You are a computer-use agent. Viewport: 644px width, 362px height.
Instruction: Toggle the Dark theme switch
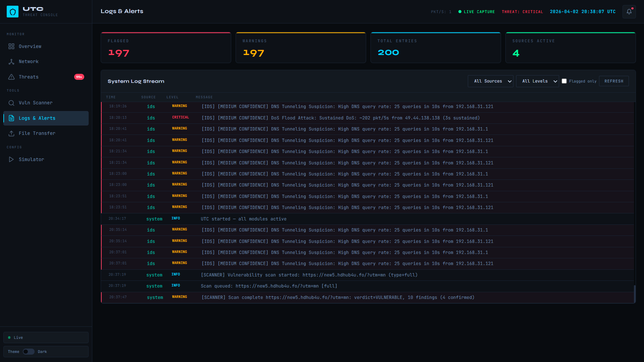click(29, 352)
